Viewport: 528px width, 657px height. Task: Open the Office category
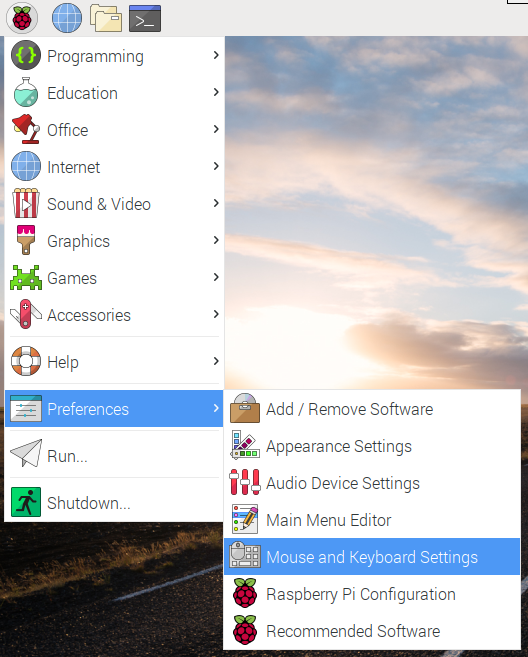114,129
